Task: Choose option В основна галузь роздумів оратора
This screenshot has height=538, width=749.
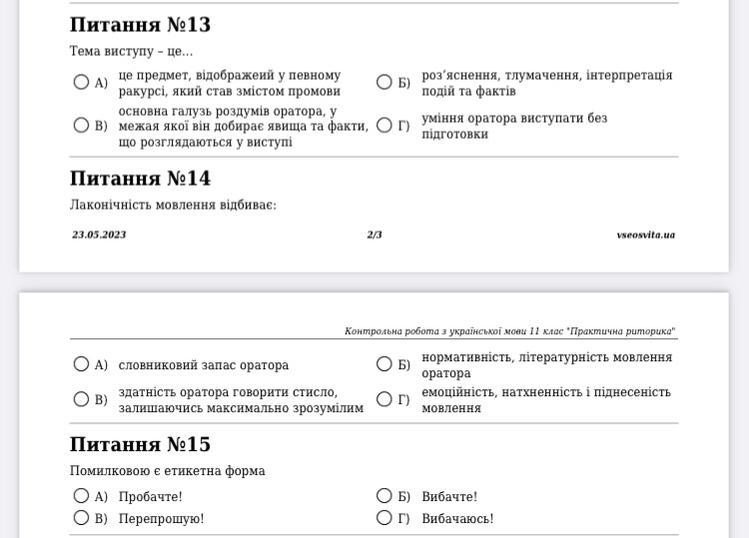Action: [81, 125]
